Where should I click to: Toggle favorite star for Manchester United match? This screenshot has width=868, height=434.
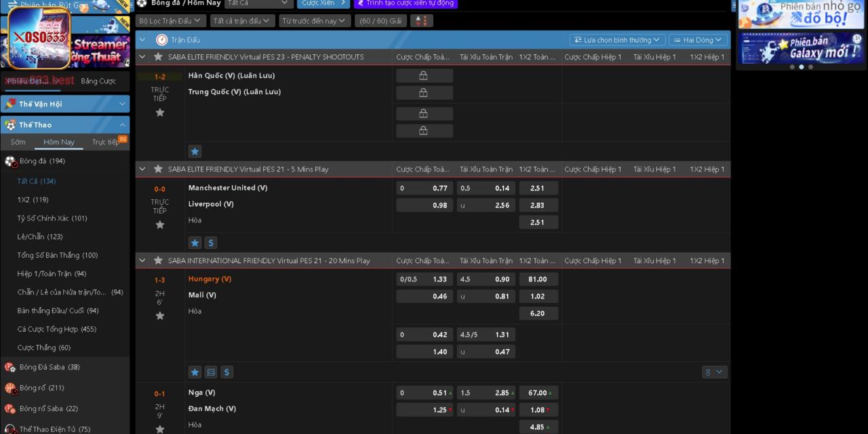[x=160, y=224]
